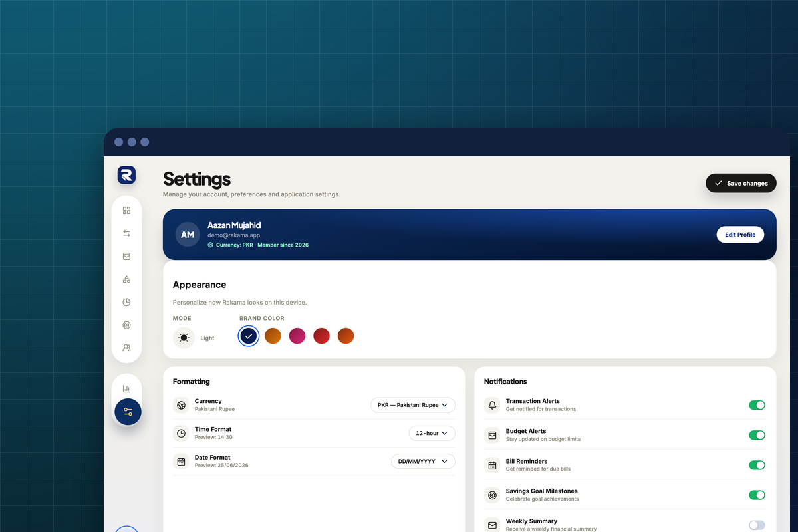Click the Savings Goal Milestones target icon

click(492, 495)
